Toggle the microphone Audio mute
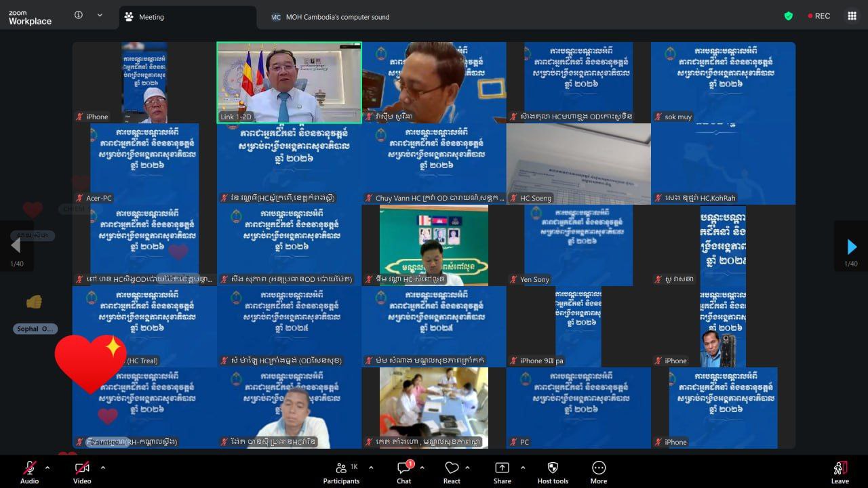The image size is (868, 488). [x=29, y=472]
